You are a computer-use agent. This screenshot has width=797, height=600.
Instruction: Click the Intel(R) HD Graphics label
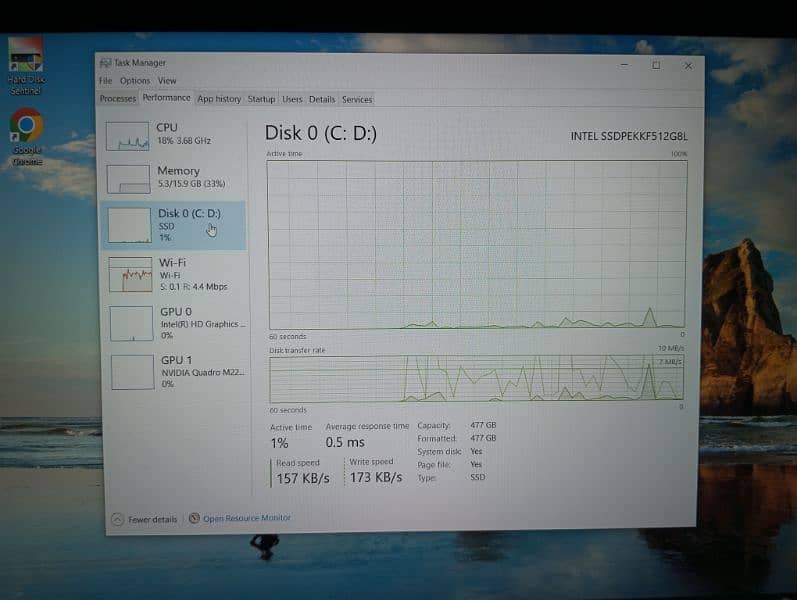(203, 324)
